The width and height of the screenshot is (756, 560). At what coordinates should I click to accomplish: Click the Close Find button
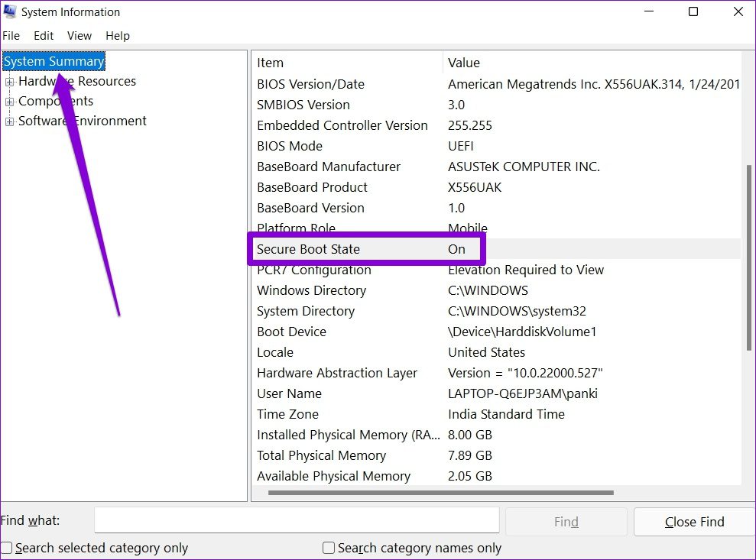(x=694, y=522)
